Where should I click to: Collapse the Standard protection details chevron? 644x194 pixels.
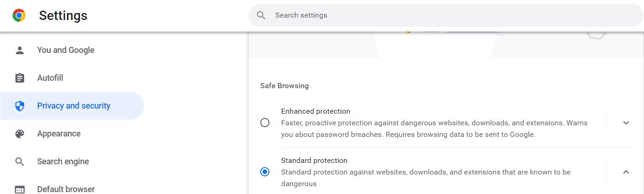tap(626, 172)
